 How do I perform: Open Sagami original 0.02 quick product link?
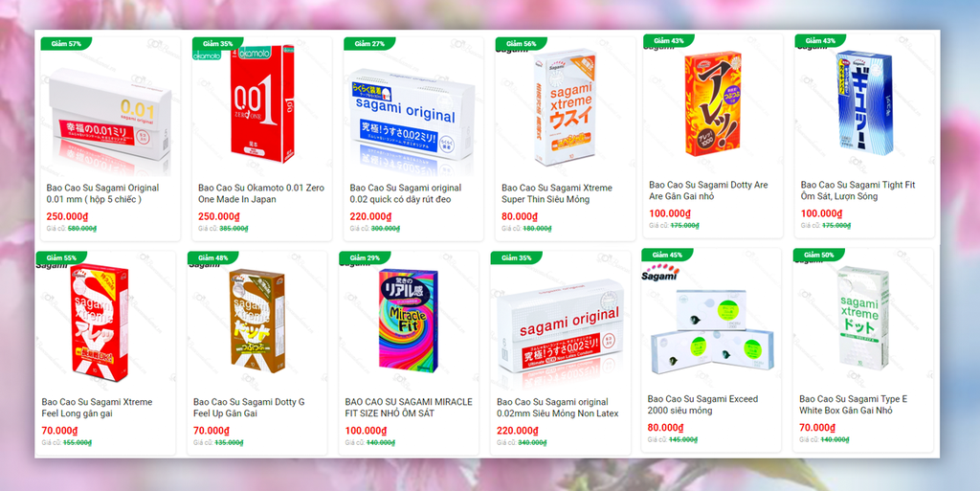point(406,193)
